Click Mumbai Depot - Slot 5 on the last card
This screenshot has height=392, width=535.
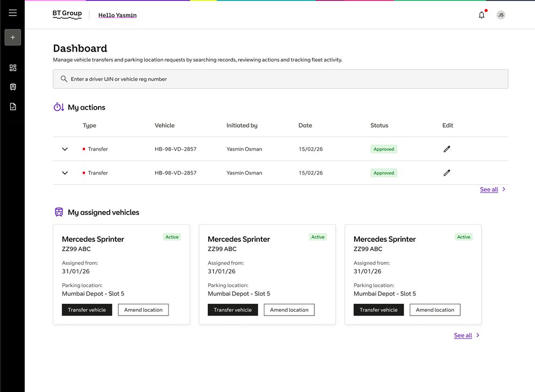point(384,293)
